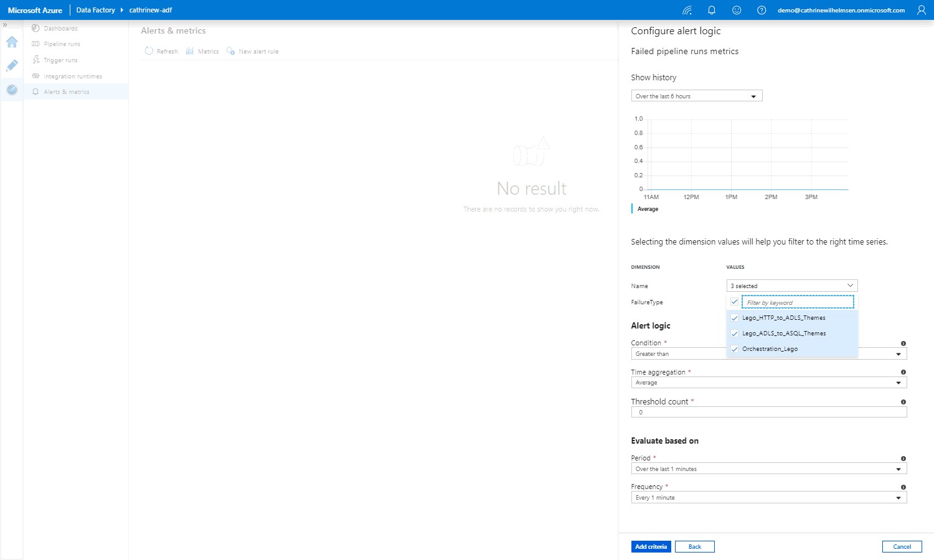Open the Time aggregation dropdown
This screenshot has height=560, width=934.
click(768, 383)
